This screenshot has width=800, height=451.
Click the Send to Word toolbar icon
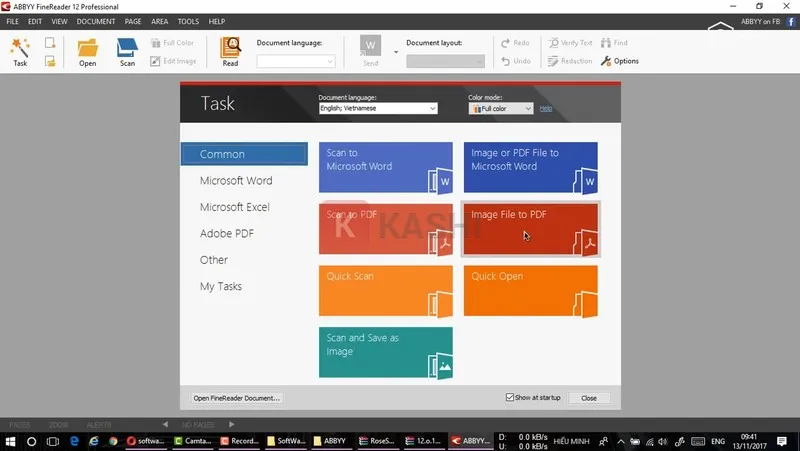tap(370, 52)
